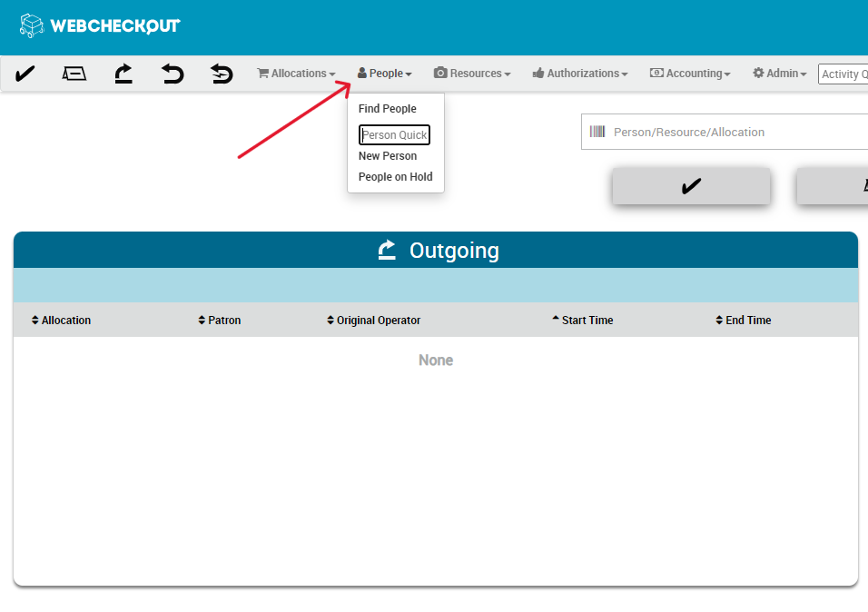Click the checkmark icon in the toolbar
This screenshot has width=868, height=612.
pyautogui.click(x=25, y=74)
